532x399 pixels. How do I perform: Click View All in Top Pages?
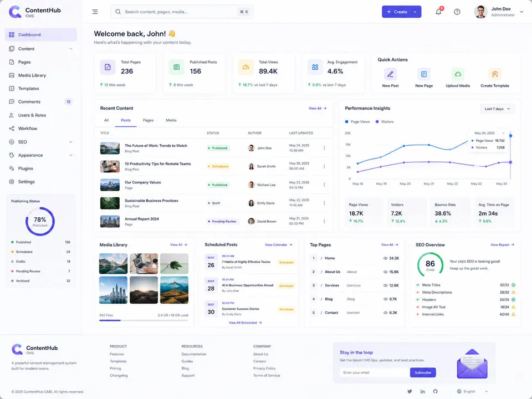(390, 244)
